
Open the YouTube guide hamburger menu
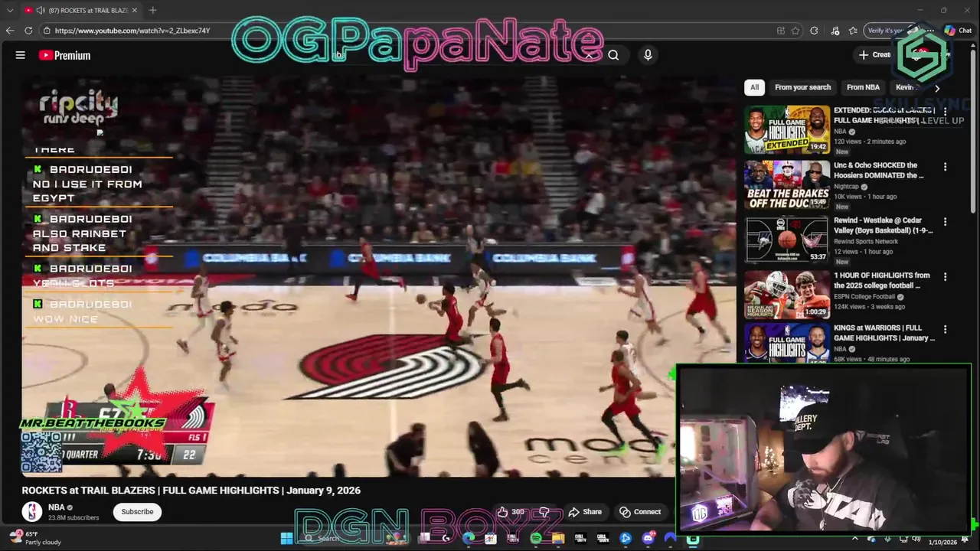coord(21,55)
